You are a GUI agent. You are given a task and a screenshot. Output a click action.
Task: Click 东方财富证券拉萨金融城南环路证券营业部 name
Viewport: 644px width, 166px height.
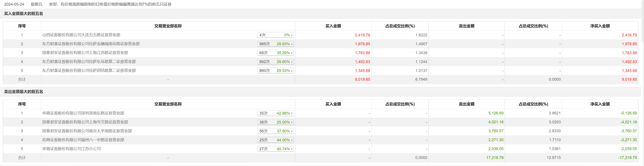[x=91, y=44]
